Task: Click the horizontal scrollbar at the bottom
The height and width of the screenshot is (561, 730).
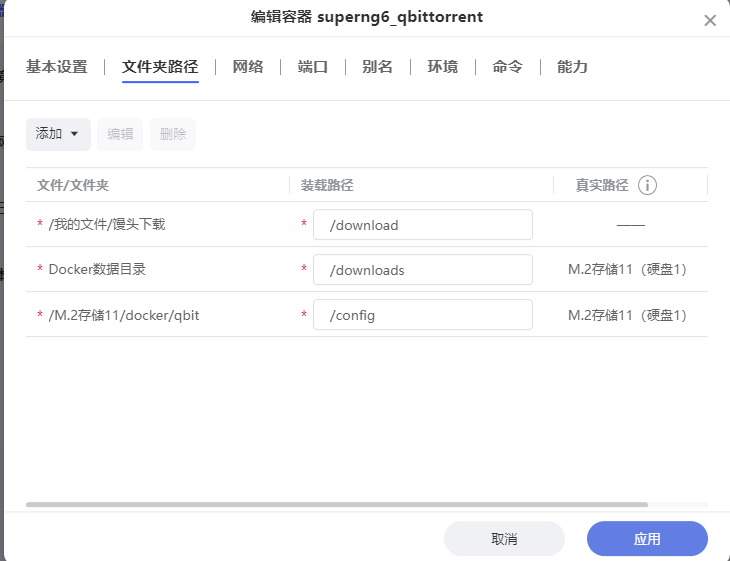Action: (x=337, y=505)
